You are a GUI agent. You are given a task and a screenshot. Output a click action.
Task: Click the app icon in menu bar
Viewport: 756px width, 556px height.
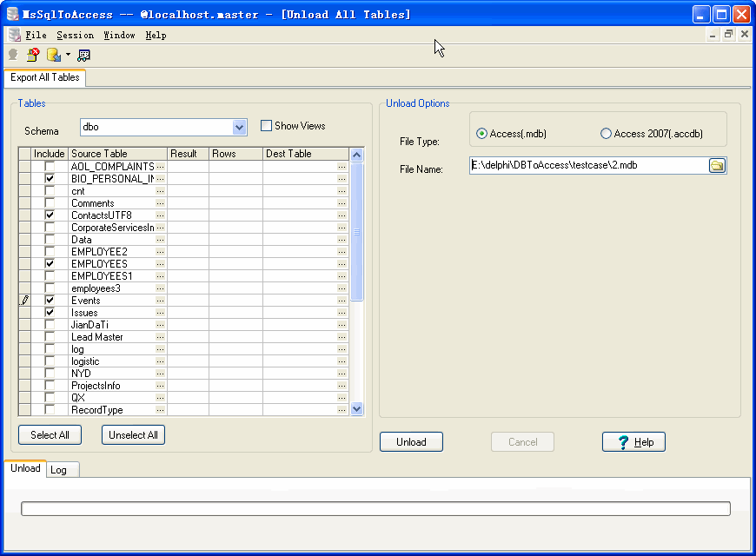15,35
